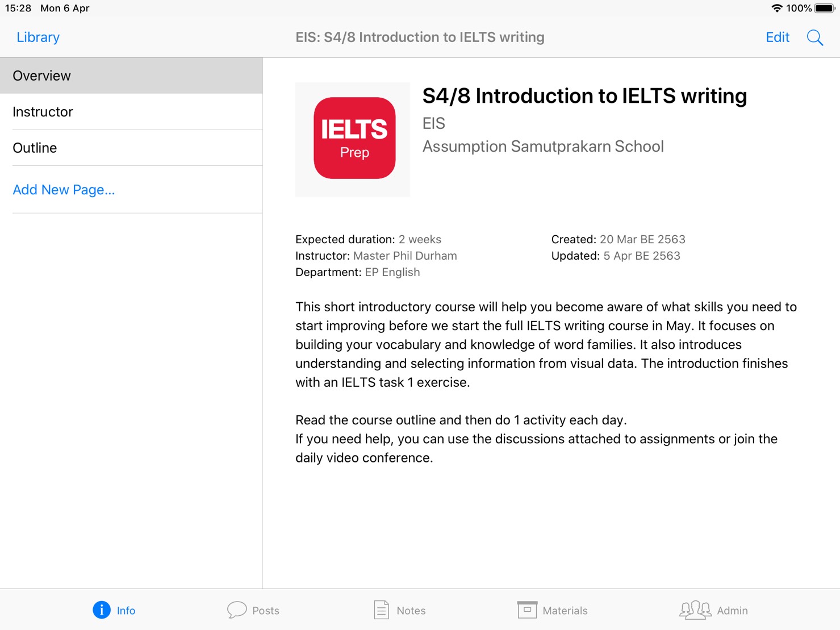Image resolution: width=840 pixels, height=630 pixels.
Task: Go back to Library
Action: (x=38, y=37)
